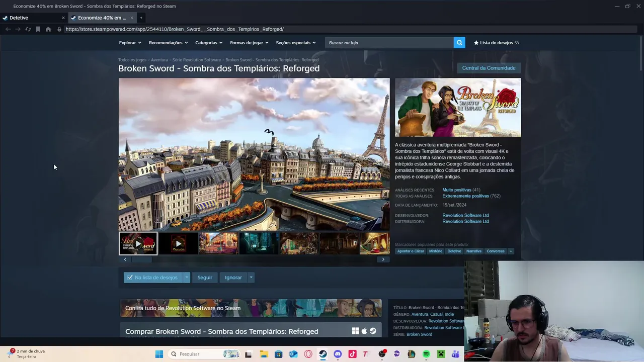644x362 pixels.
Task: Click the bookmark icon in the address bar
Action: click(x=38, y=29)
